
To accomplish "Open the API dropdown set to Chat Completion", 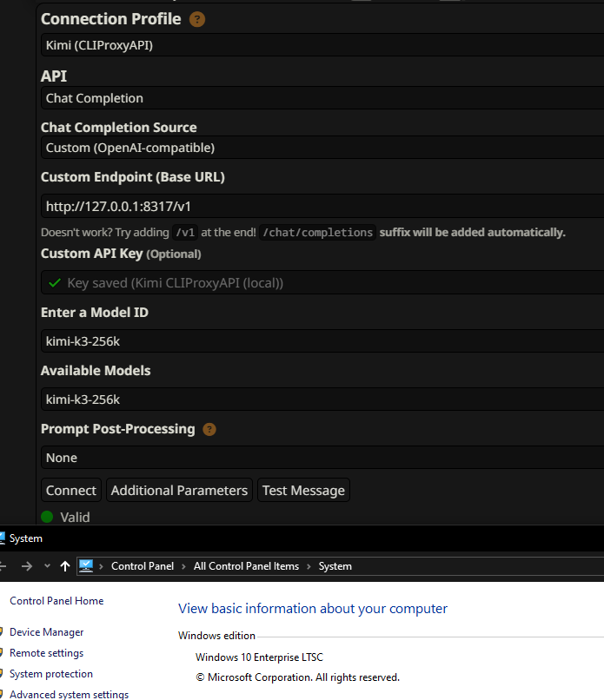I will [x=322, y=98].
